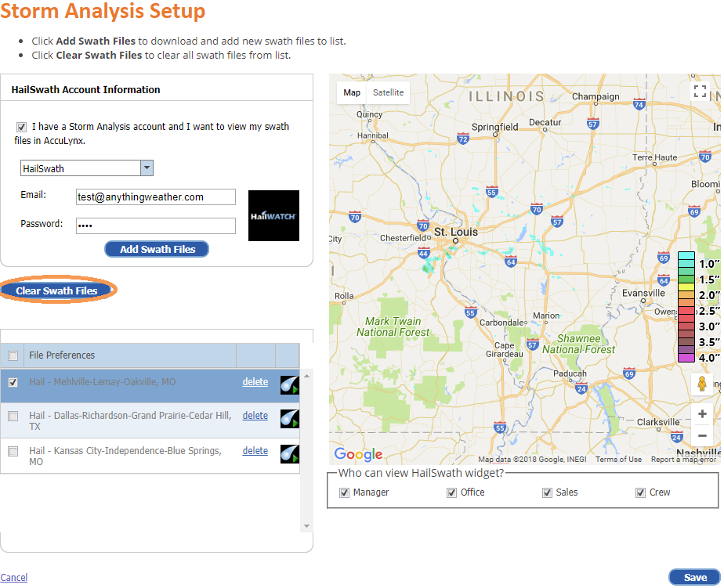Select the Hail - Dallas-Richardson-Grand Prairie row text
Image resolution: width=724 pixels, height=588 pixels.
click(x=130, y=421)
